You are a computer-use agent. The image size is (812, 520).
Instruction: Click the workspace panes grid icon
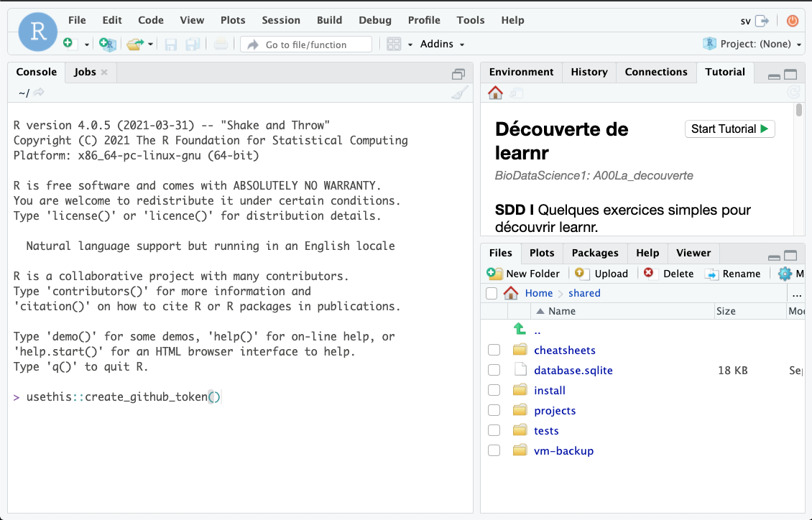(x=394, y=45)
